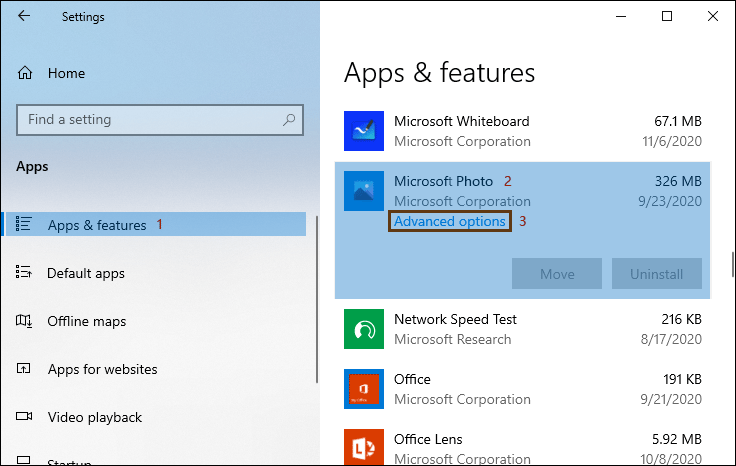Click the Default apps icon
Image resolution: width=736 pixels, height=466 pixels.
[x=23, y=272]
